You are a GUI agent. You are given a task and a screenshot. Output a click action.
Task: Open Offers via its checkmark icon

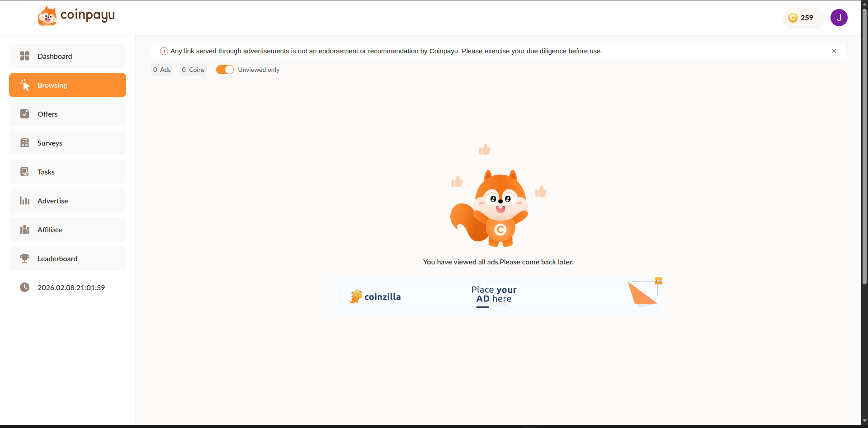tap(24, 114)
